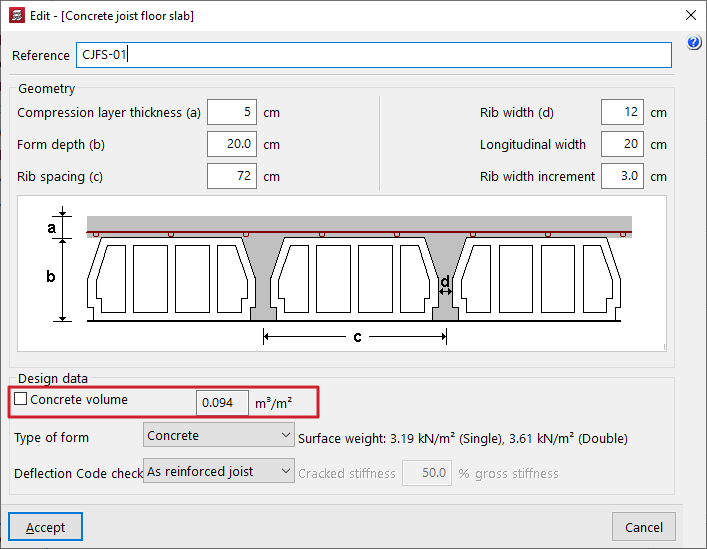Close the Edit dialog window
This screenshot has height=549, width=707.
689,15
